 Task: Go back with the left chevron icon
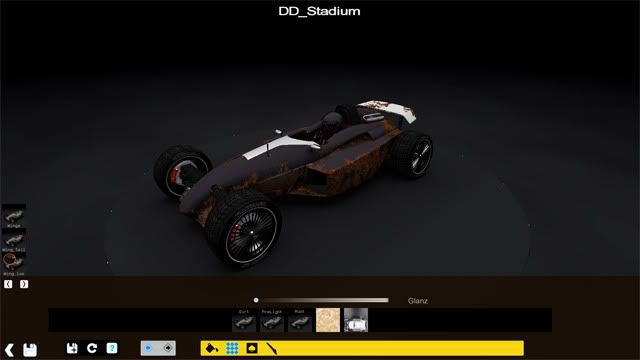pyautogui.click(x=9, y=350)
